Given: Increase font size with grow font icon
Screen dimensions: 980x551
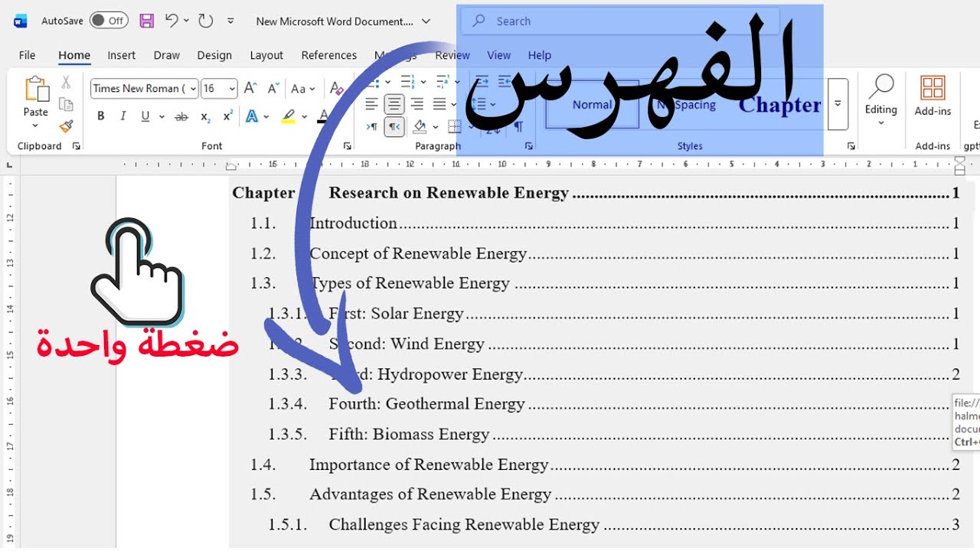Looking at the screenshot, I should pos(250,89).
